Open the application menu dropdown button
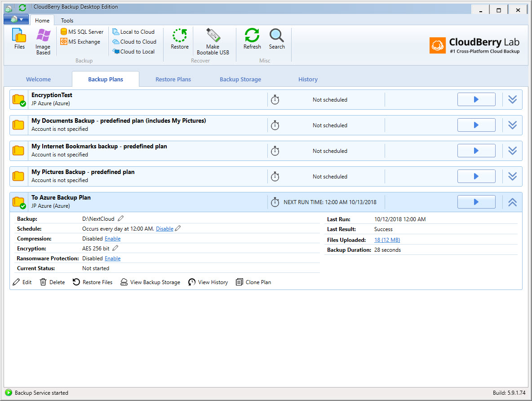 pyautogui.click(x=16, y=19)
